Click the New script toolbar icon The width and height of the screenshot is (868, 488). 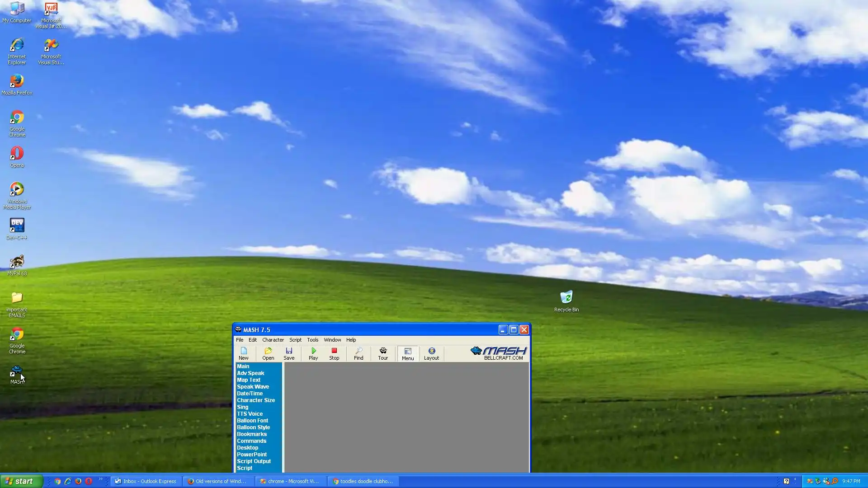click(243, 353)
